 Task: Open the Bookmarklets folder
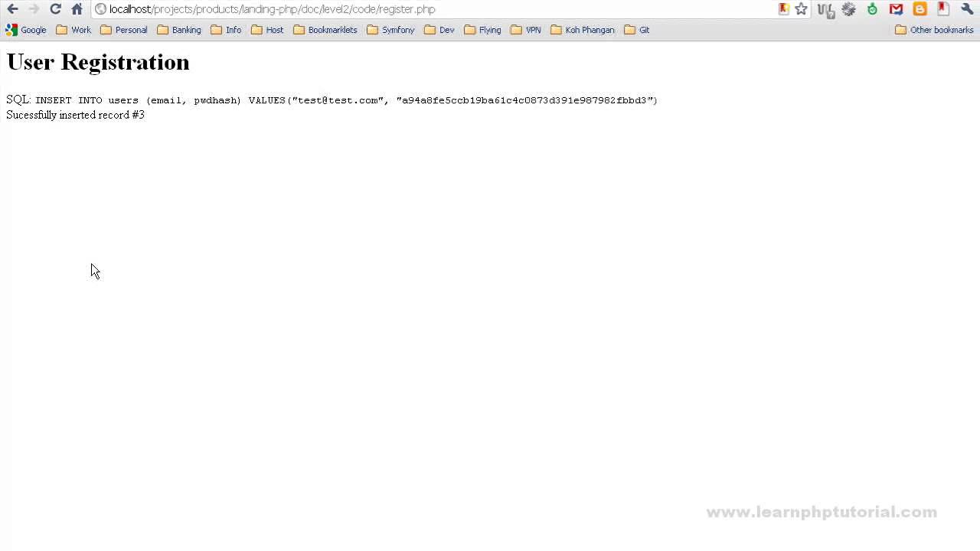325,30
